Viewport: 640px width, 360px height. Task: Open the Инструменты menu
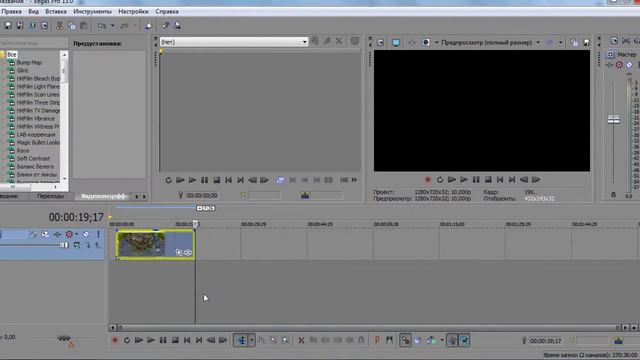(92, 11)
